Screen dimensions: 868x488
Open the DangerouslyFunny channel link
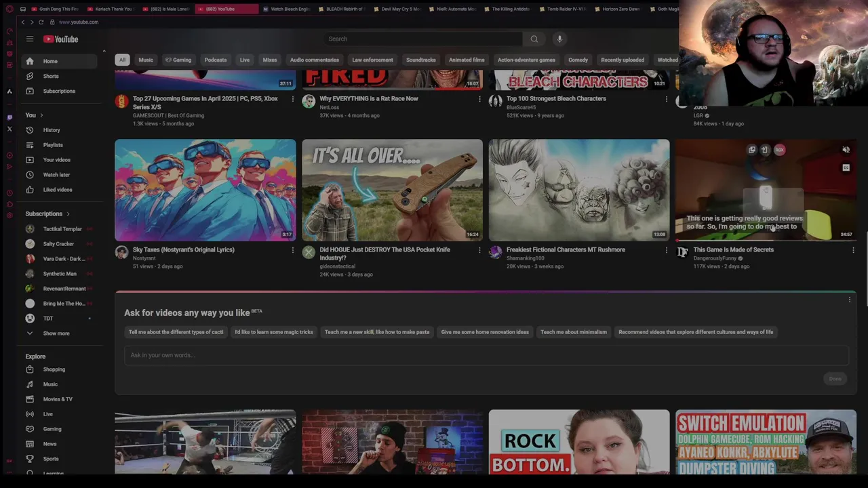coord(715,258)
